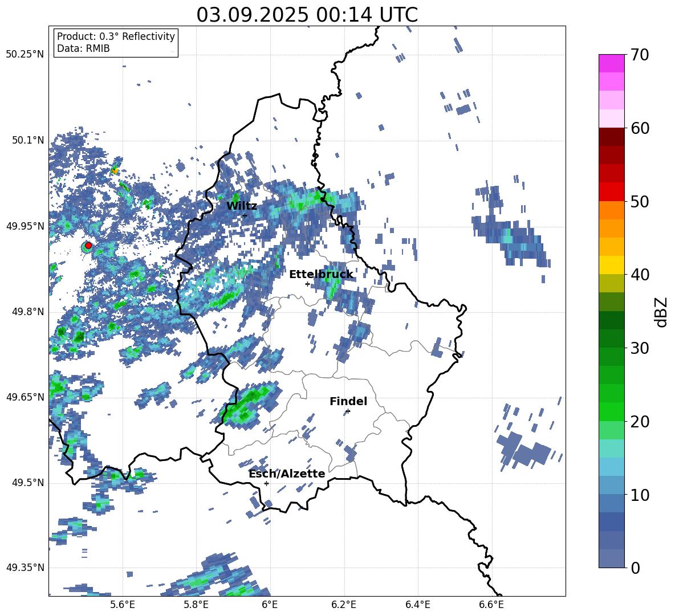Screen dimensions: 675x616
Task: Click the 20 colorbar tick value
Action: (x=640, y=422)
